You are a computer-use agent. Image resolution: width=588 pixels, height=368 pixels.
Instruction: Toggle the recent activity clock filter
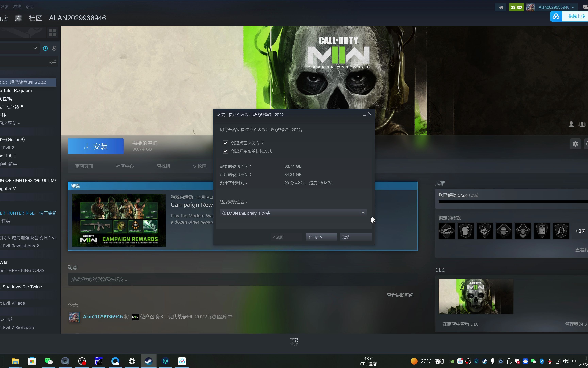point(45,48)
